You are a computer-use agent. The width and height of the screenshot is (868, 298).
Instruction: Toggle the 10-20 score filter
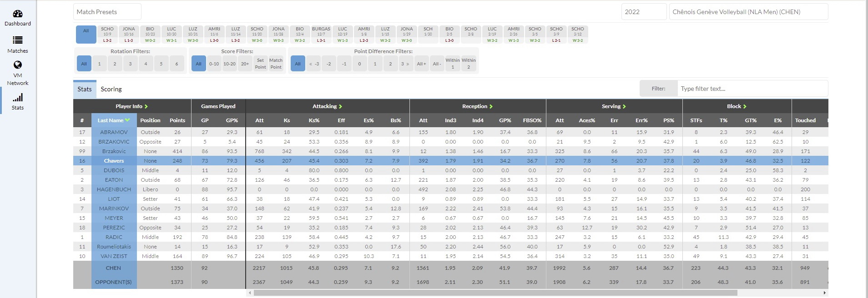[229, 64]
